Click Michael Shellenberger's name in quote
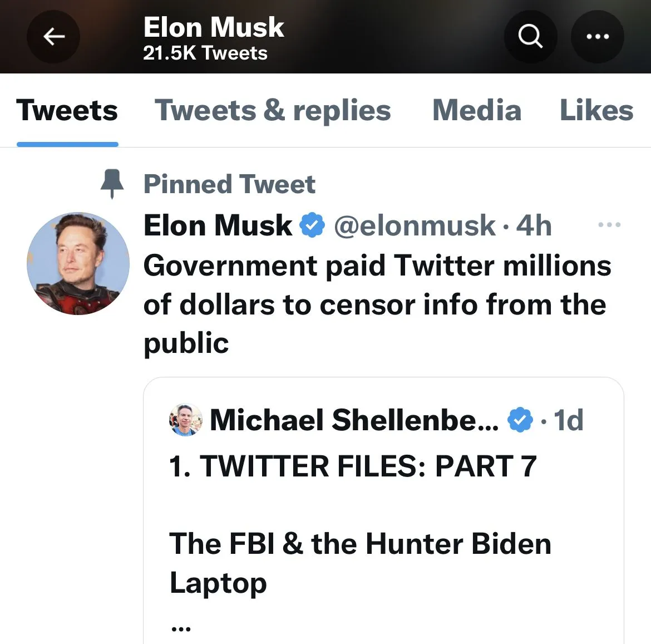Viewport: 651px width, 644px height. click(354, 420)
